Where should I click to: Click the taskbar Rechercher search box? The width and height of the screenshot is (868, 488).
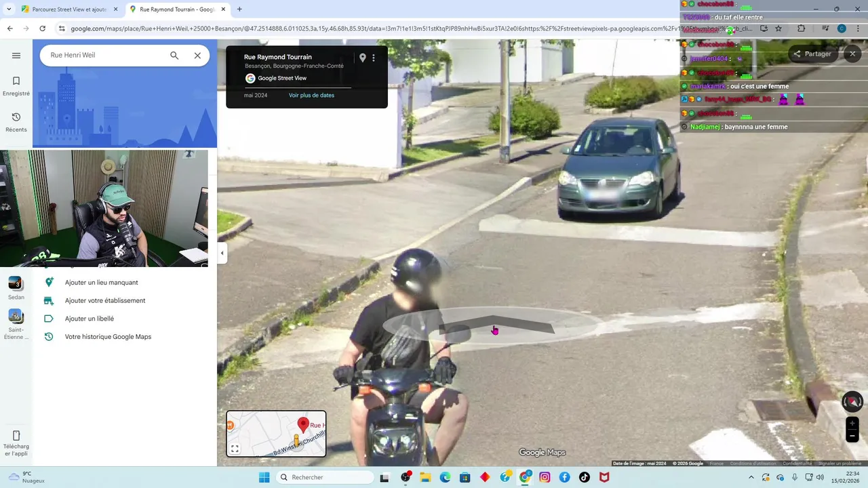click(x=325, y=477)
